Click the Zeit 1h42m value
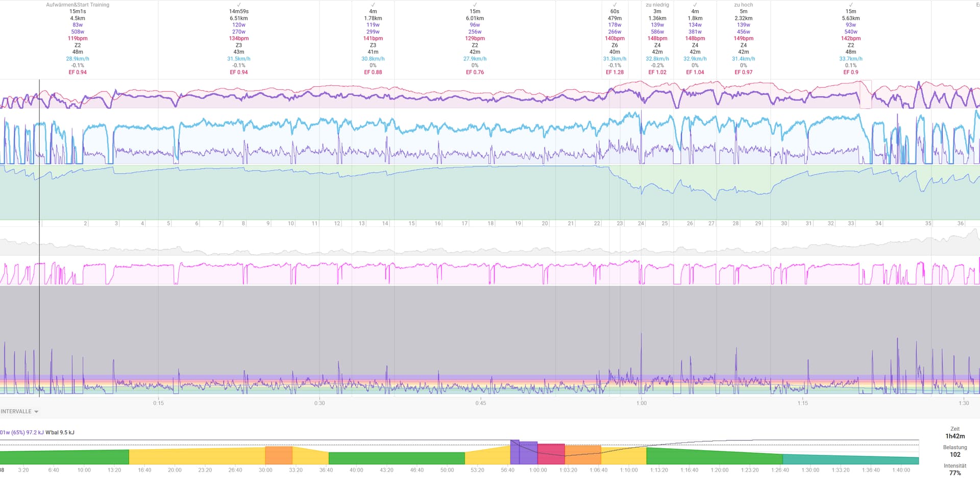Screen dimensions: 980x489 pos(955,436)
